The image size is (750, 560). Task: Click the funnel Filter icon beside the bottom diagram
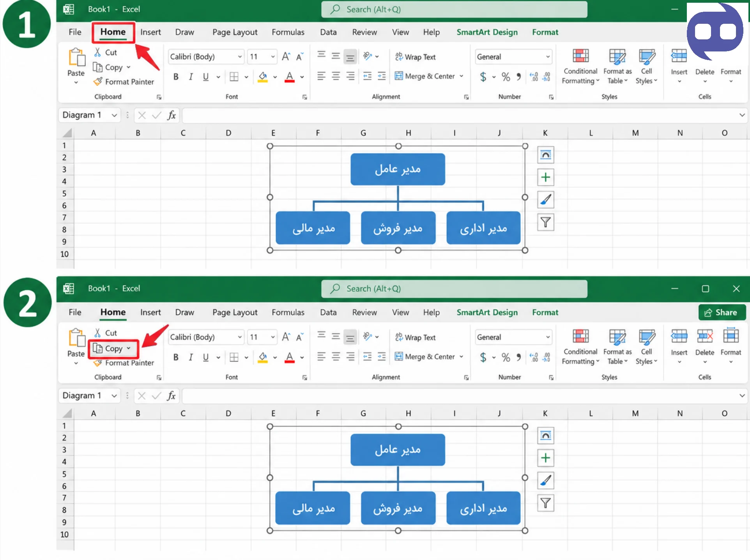(x=546, y=503)
